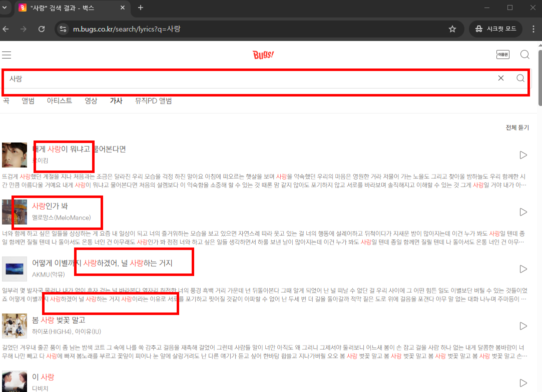
Task: Click the search input containing 사랑
Action: [250, 78]
